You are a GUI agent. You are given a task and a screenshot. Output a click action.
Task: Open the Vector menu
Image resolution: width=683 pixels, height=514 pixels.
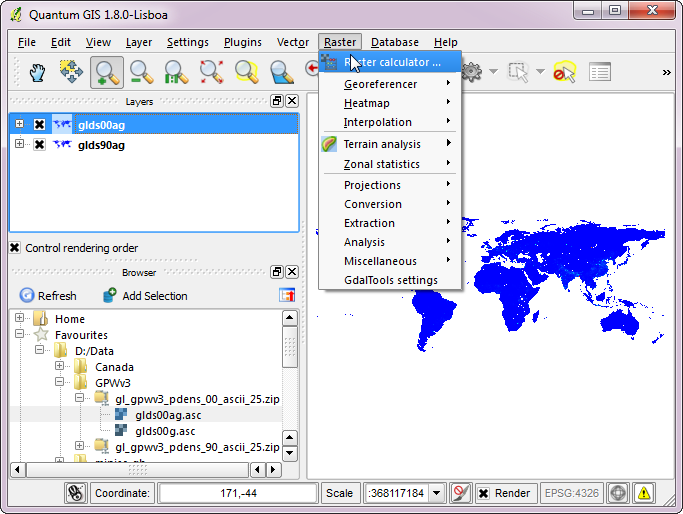tap(293, 42)
